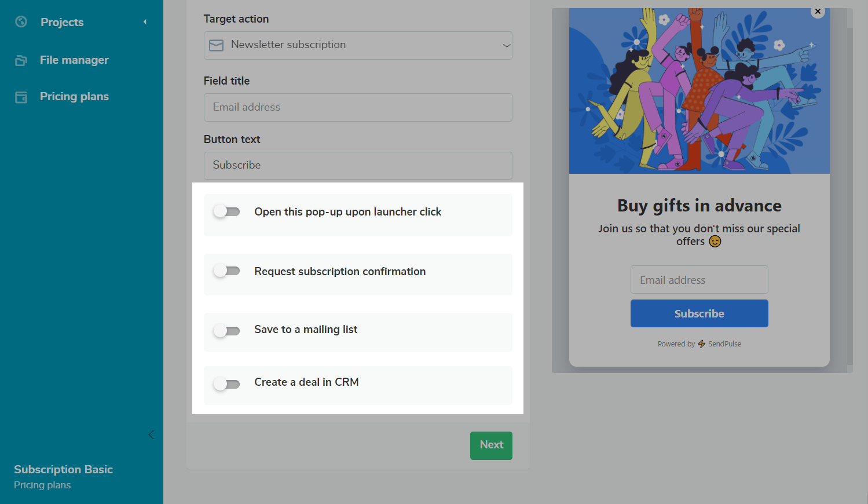Open File manager from sidebar
868x504 pixels.
[x=74, y=60]
